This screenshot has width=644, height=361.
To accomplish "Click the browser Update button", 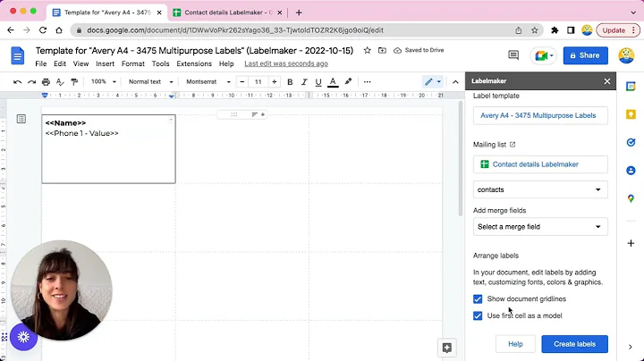I will pos(618,30).
